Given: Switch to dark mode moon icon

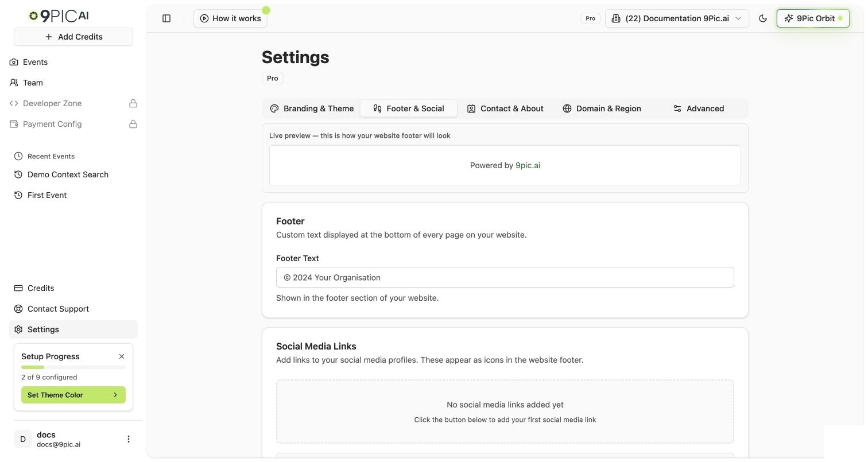Looking at the screenshot, I should click(763, 18).
